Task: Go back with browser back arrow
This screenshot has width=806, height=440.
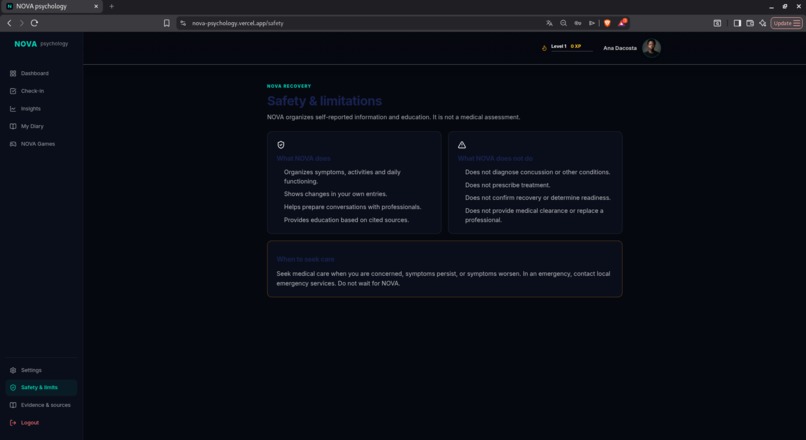Action: tap(9, 23)
